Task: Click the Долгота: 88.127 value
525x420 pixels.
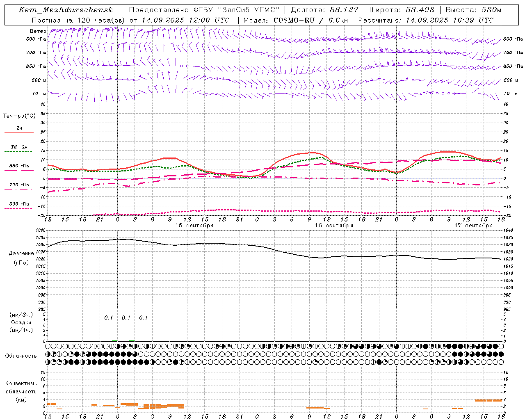Action: (x=324, y=10)
